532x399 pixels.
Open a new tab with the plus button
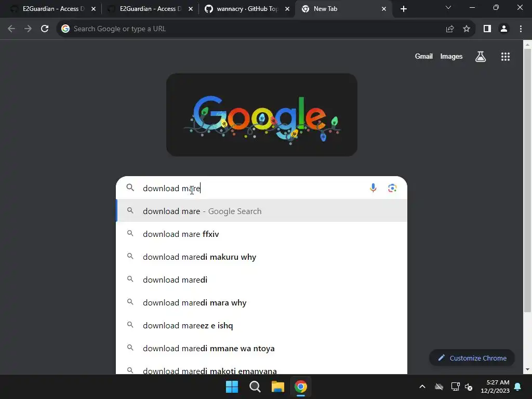click(403, 9)
